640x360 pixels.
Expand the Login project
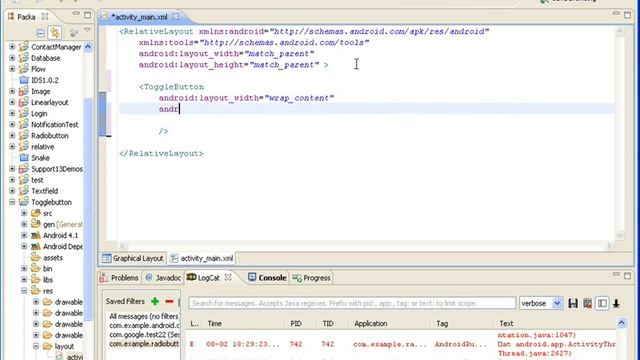[x=12, y=113]
